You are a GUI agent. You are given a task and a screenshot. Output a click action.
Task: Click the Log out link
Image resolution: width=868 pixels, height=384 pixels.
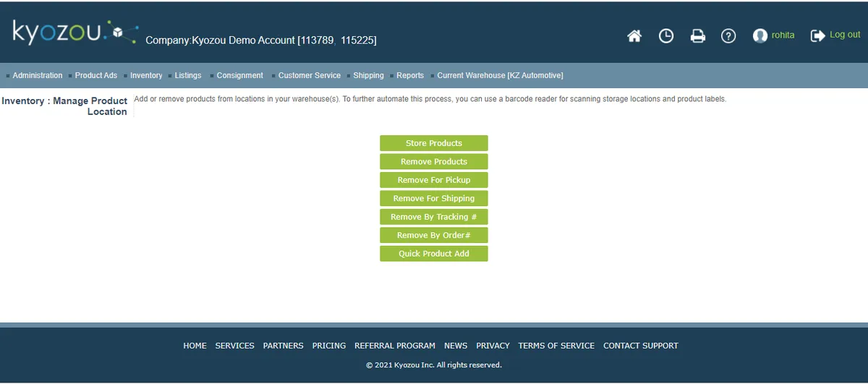845,35
